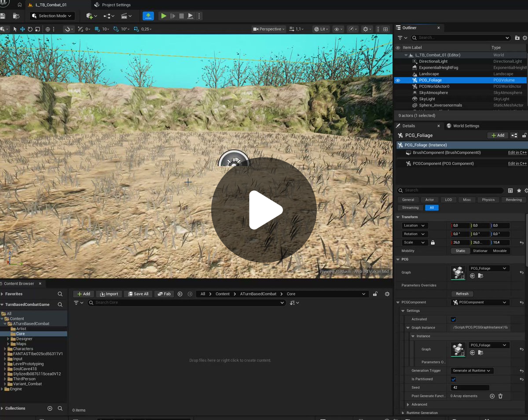Start Play In Editor with the green play button
Image resolution: width=528 pixels, height=420 pixels.
[164, 16]
